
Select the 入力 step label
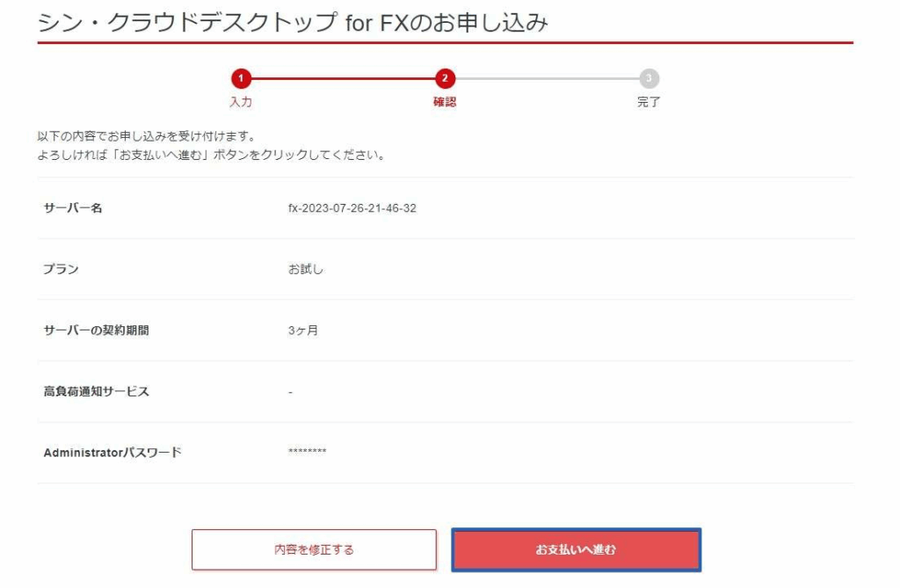pos(241,102)
